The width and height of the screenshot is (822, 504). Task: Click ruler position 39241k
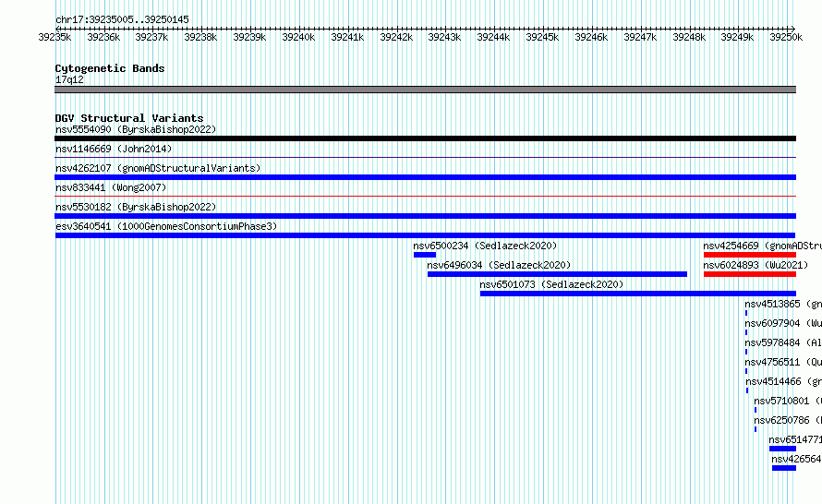pyautogui.click(x=347, y=37)
